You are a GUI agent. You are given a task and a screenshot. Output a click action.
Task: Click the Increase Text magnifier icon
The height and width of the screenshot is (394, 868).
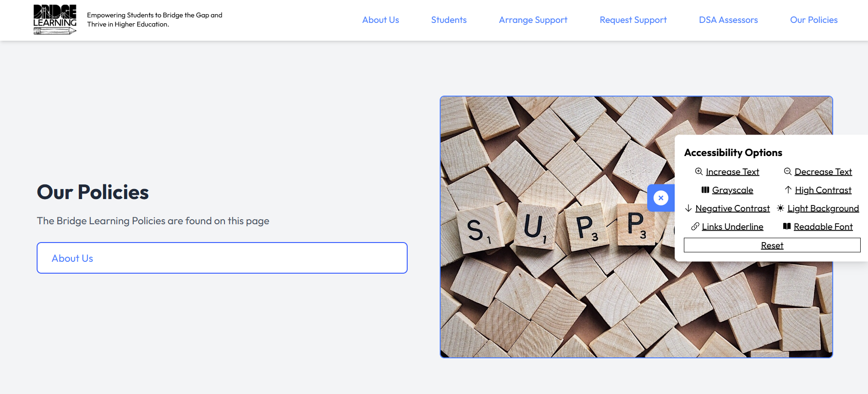[x=699, y=171]
